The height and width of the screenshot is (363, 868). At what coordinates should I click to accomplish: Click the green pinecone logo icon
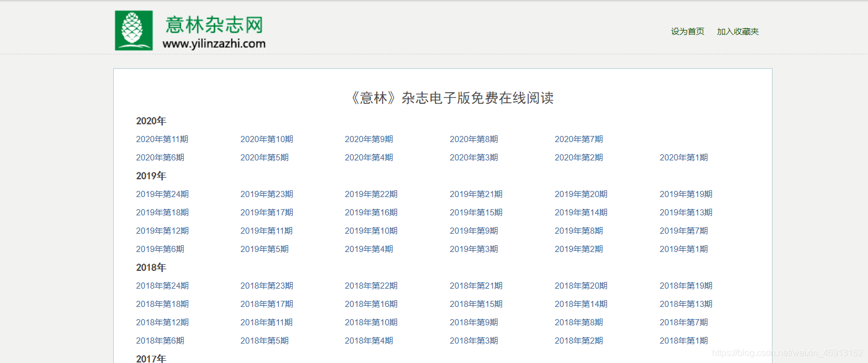tap(134, 31)
